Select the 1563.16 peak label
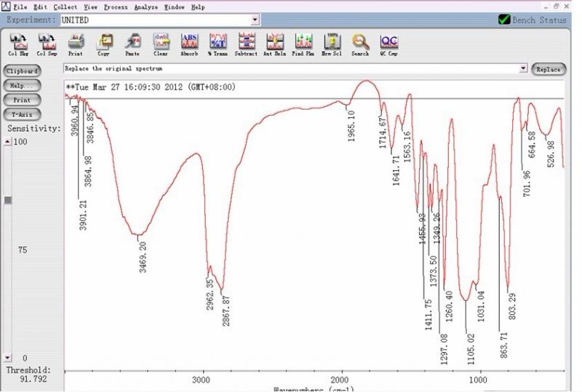 point(407,147)
